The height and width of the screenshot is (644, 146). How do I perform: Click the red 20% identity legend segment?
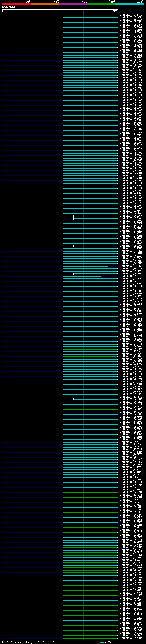pyautogui.click(x=16, y=4)
